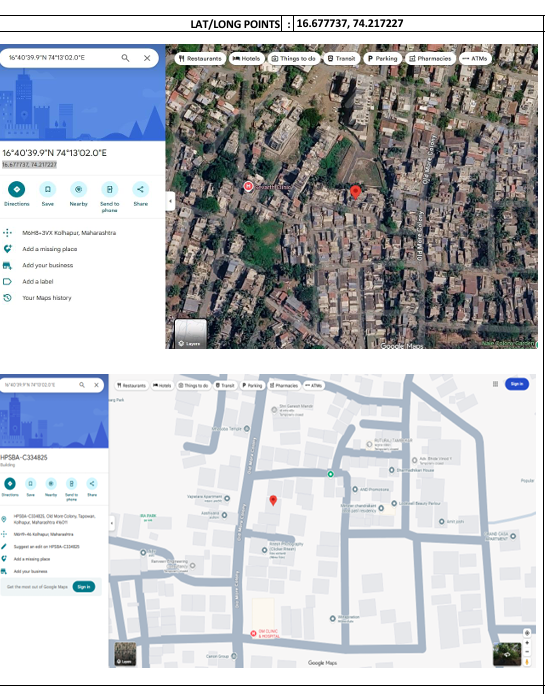Open the Nearby search icon in the upper panel
560x694 pixels.
click(78, 189)
